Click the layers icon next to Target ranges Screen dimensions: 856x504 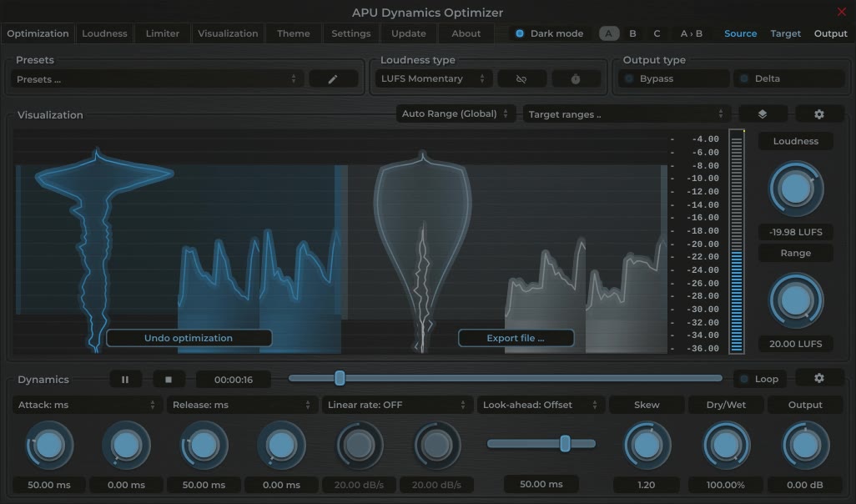(x=763, y=113)
